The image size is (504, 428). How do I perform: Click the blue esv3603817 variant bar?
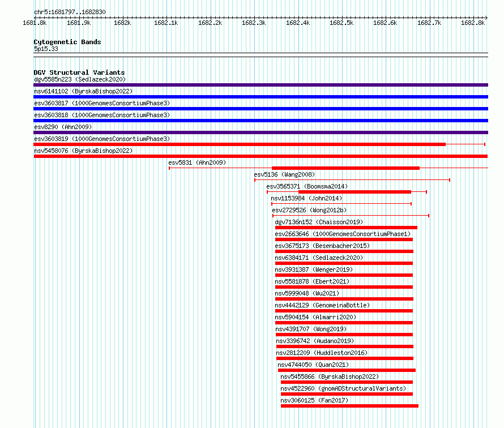pyautogui.click(x=260, y=109)
